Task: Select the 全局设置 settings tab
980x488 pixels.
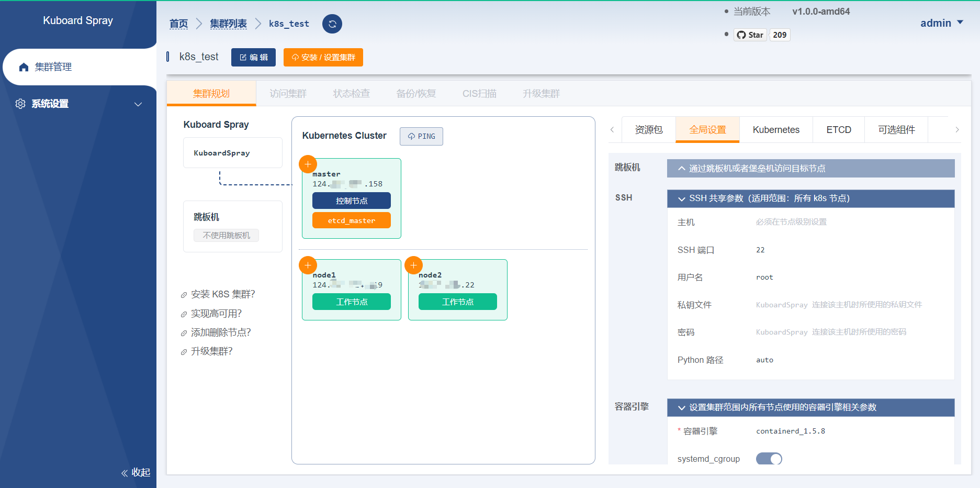Action: click(707, 130)
